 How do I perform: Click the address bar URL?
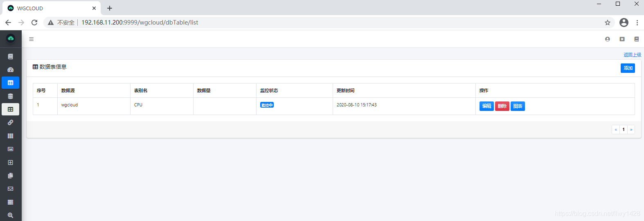(140, 23)
